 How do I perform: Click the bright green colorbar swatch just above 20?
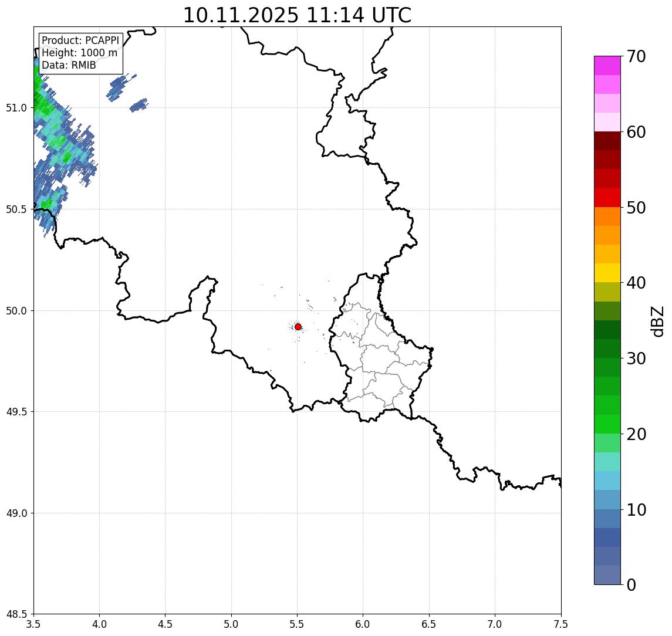pyautogui.click(x=607, y=424)
